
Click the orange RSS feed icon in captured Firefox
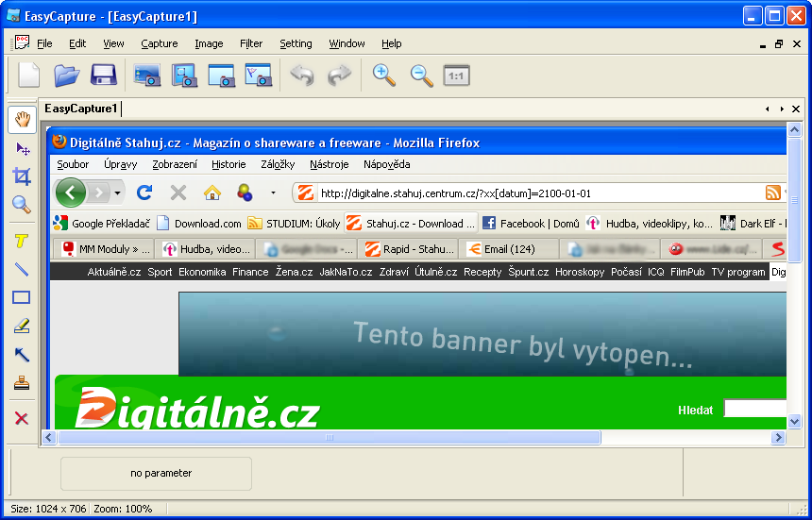click(x=772, y=193)
